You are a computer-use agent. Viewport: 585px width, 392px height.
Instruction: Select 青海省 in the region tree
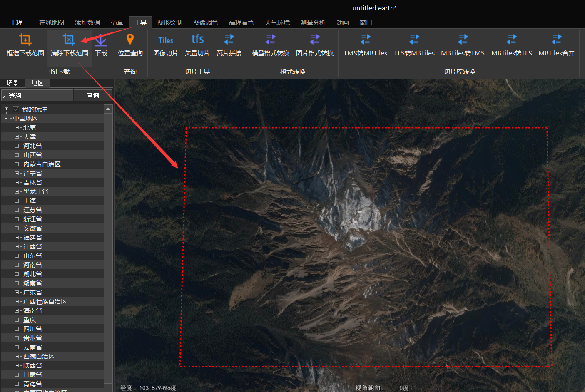32,384
